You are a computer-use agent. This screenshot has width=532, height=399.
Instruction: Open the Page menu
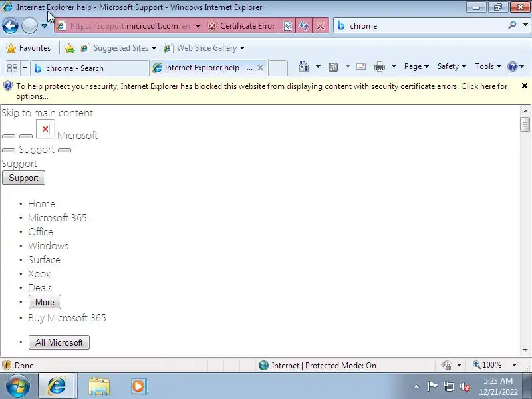click(x=416, y=66)
